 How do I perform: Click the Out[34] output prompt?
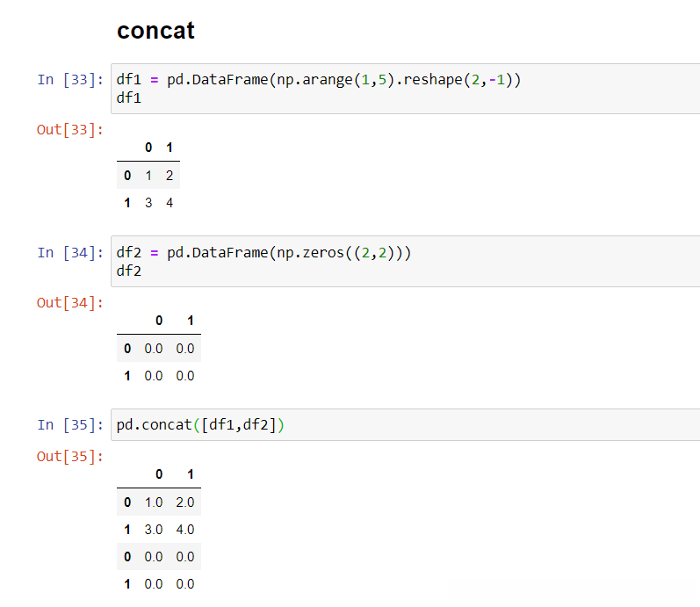click(x=69, y=303)
